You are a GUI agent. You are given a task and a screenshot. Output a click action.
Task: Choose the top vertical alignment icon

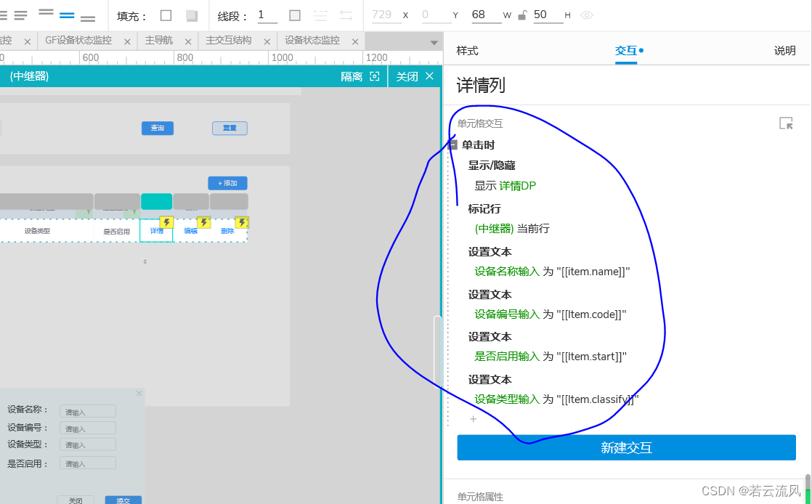tap(46, 12)
